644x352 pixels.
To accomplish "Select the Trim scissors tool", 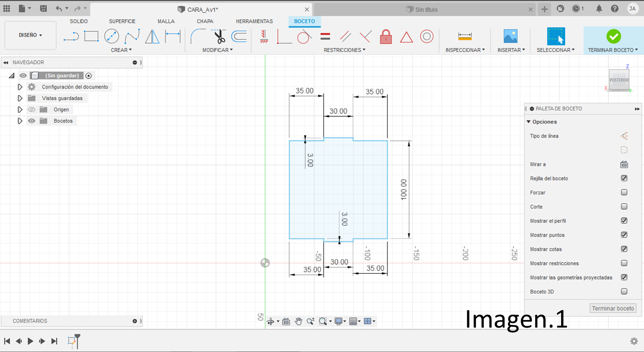I will pyautogui.click(x=219, y=36).
